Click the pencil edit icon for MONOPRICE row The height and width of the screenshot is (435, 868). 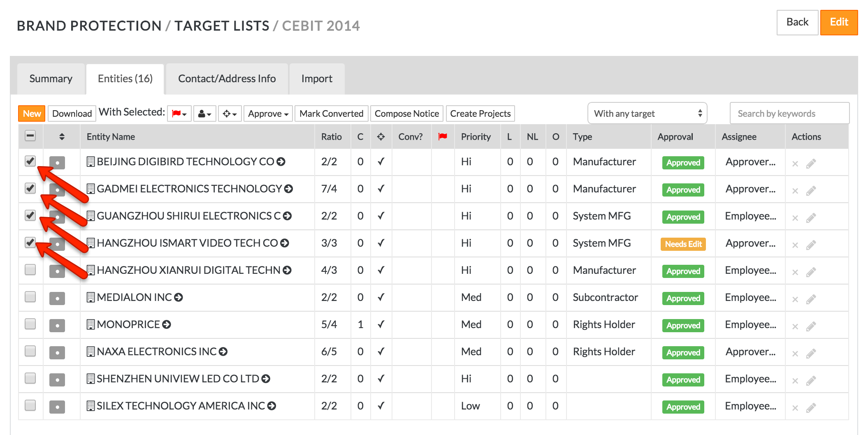tap(811, 326)
